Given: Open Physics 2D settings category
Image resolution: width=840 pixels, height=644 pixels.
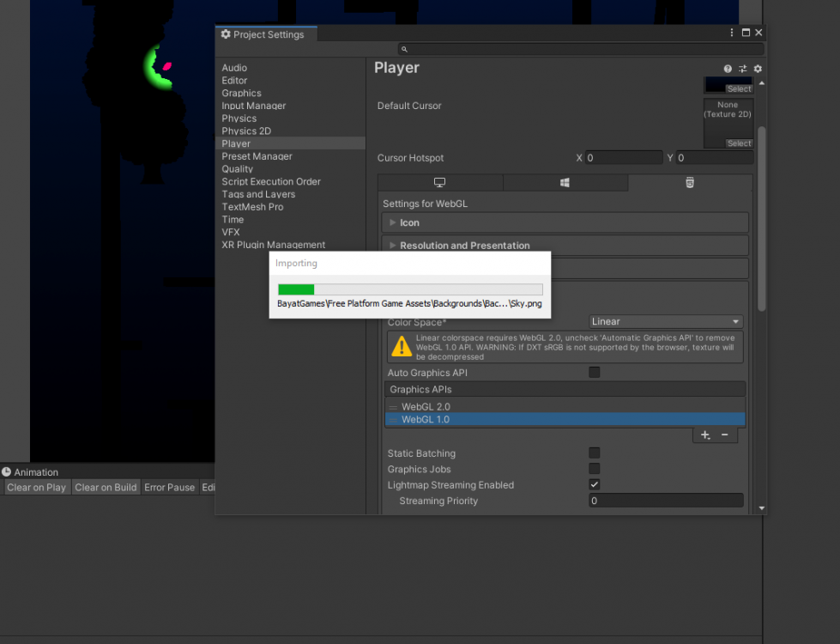Looking at the screenshot, I should [x=245, y=131].
